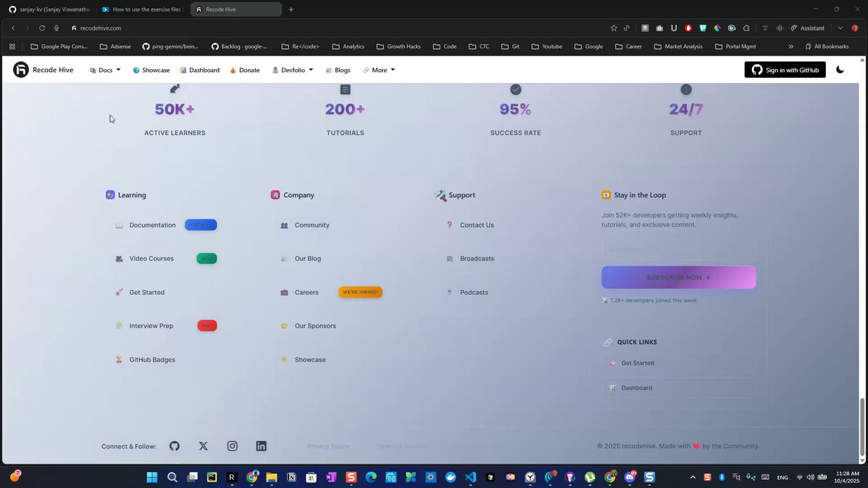
Task: Open Blogs in navigation bar
Action: [338, 70]
